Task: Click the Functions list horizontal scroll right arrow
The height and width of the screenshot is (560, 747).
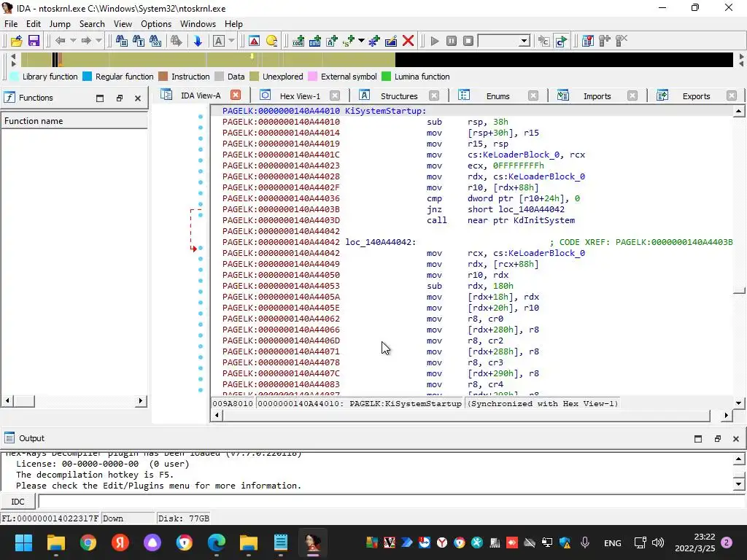Action: click(x=140, y=401)
